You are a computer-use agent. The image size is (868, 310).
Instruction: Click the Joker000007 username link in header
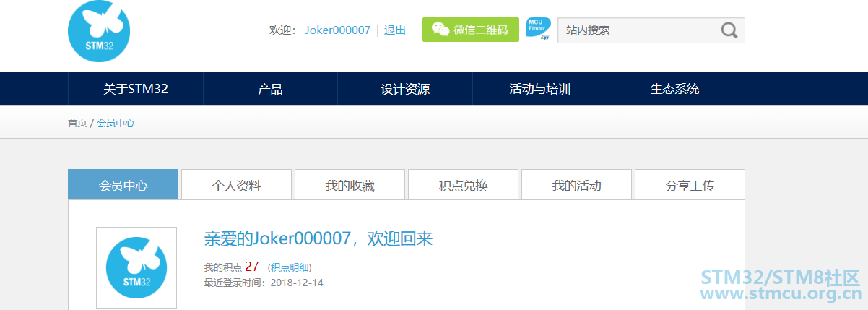coord(337,30)
